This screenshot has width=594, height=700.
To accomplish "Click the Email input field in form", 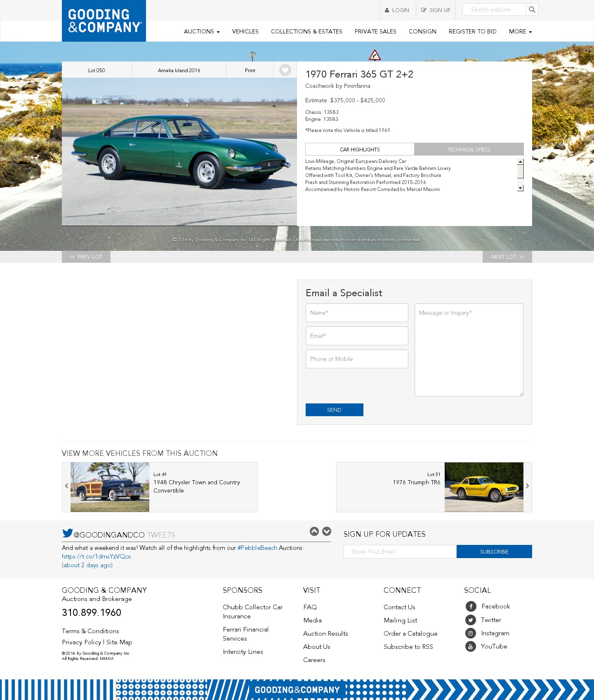I will pyautogui.click(x=357, y=336).
